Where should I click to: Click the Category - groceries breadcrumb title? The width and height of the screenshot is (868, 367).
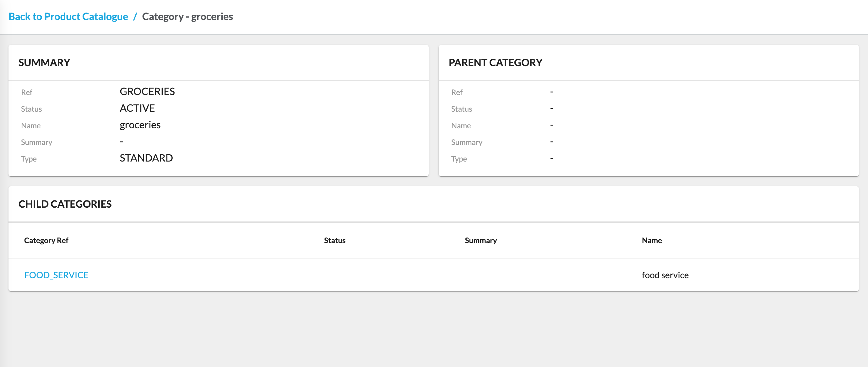click(187, 17)
